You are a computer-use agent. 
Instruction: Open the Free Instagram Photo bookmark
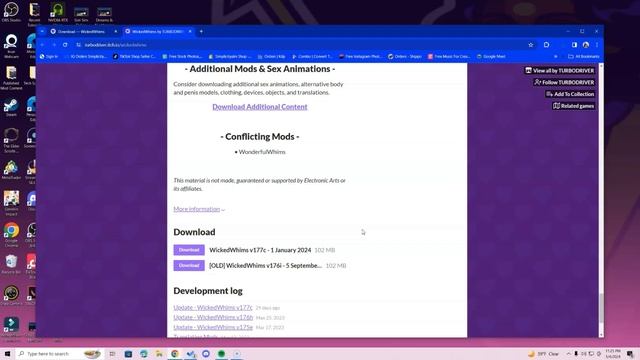point(360,56)
